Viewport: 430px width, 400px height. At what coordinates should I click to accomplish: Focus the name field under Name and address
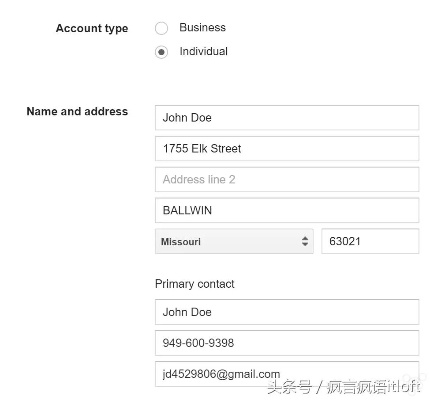[x=287, y=118]
